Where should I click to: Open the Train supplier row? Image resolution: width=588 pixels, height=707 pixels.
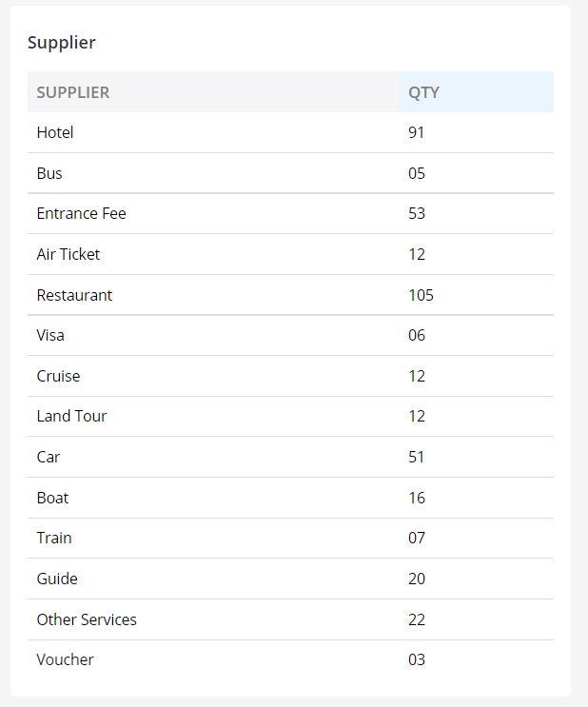tap(290, 538)
